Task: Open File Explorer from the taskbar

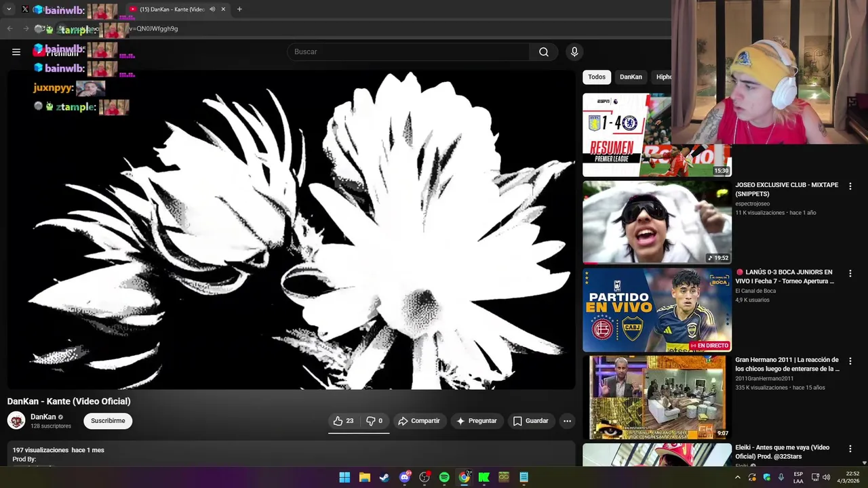Action: pos(364,477)
